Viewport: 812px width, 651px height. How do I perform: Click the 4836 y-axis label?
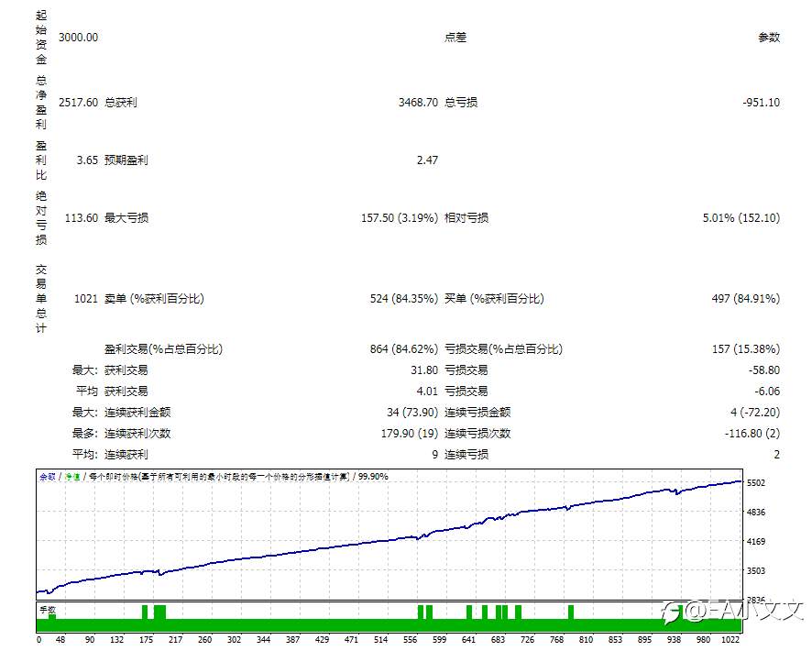755,513
